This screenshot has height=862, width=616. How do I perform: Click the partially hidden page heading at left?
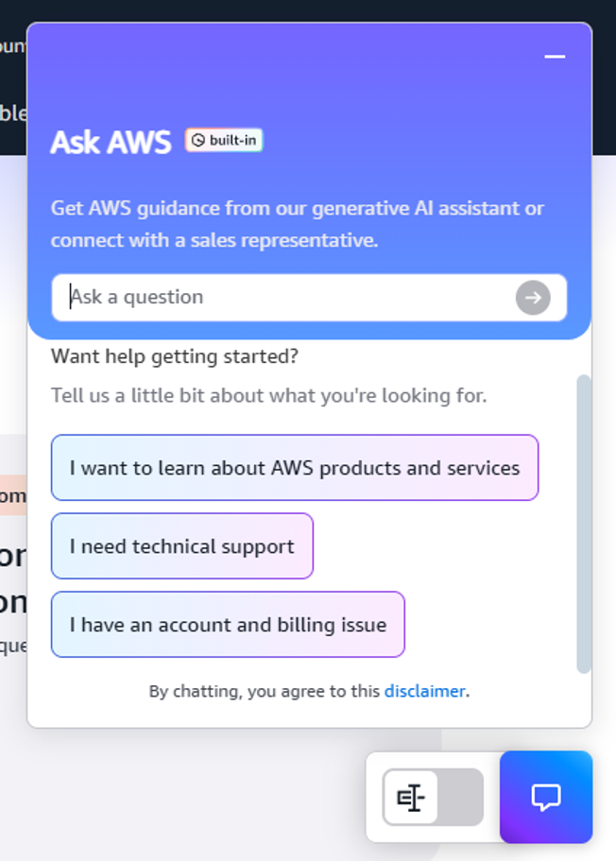click(x=12, y=577)
